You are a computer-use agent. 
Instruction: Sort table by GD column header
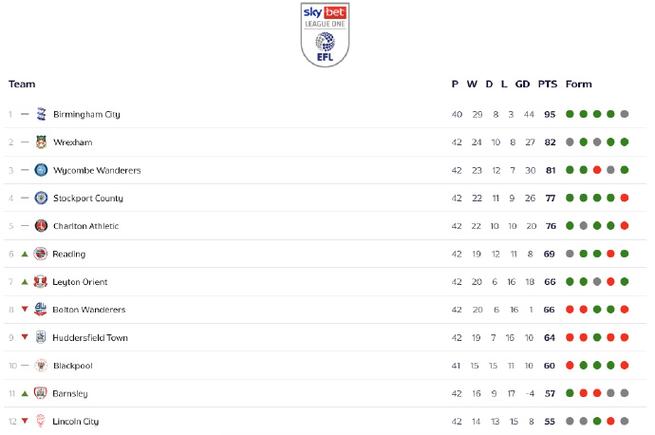pyautogui.click(x=522, y=84)
